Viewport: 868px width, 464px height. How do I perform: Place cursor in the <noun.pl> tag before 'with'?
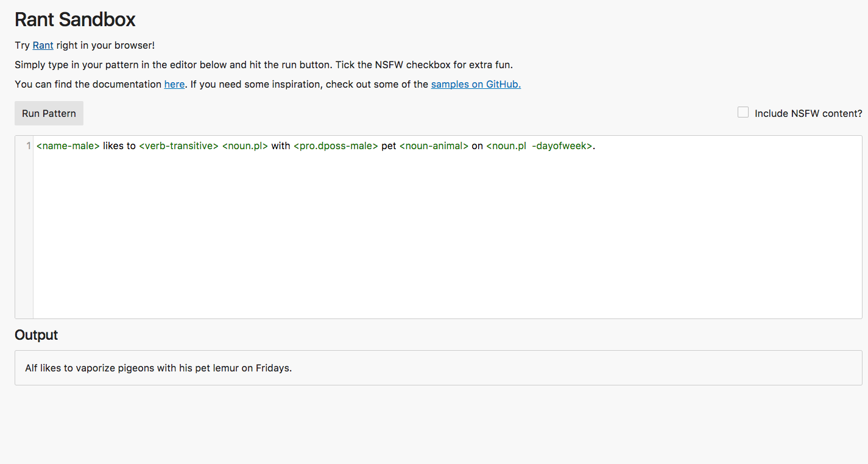pyautogui.click(x=245, y=146)
